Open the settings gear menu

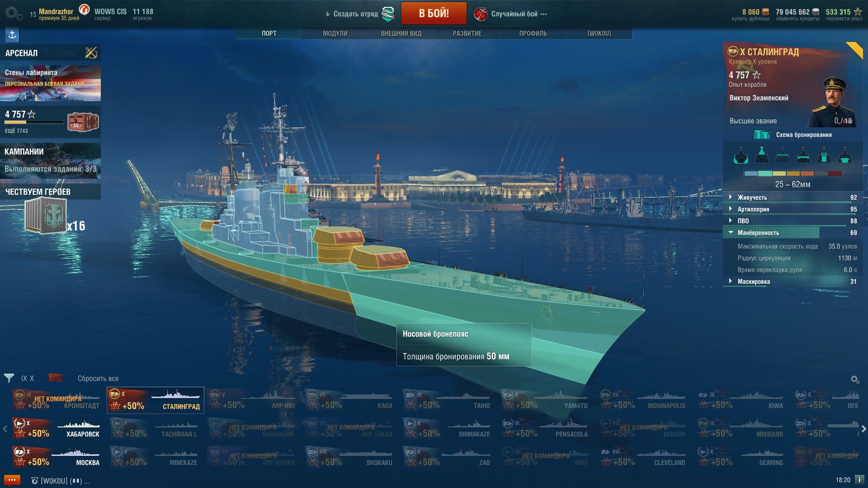pos(13,13)
